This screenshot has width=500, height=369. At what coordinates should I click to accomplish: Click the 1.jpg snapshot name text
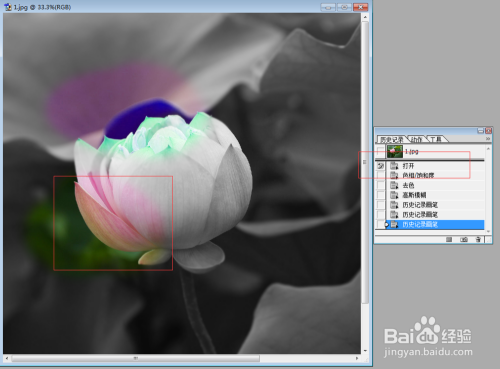(x=411, y=152)
